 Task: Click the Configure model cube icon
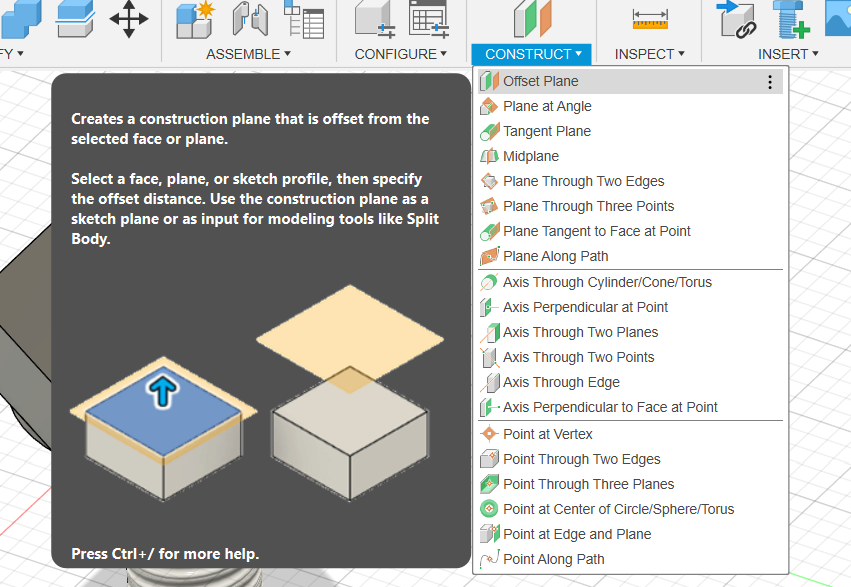coord(375,20)
